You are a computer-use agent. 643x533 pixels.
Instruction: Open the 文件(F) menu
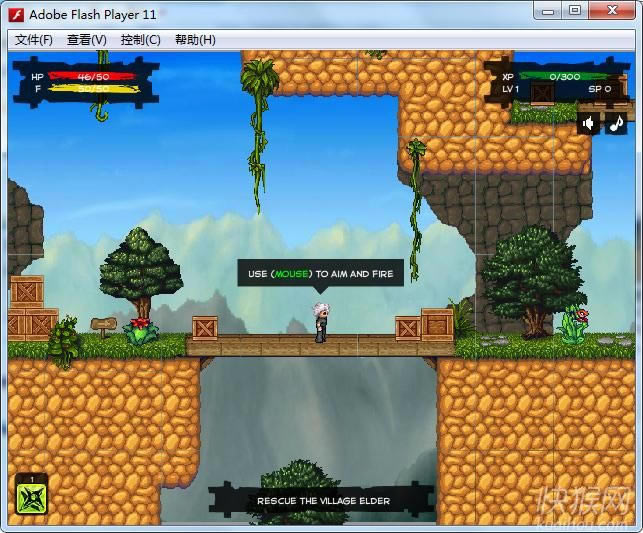(x=34, y=40)
